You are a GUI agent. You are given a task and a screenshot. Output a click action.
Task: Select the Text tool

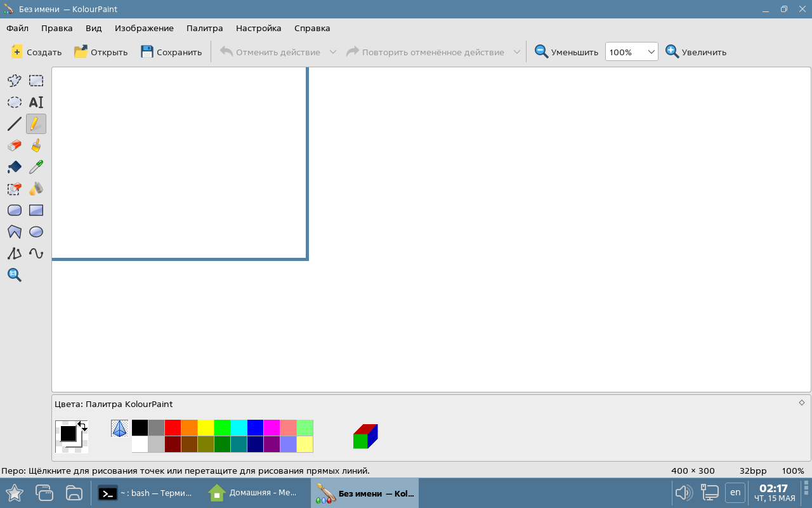click(x=36, y=102)
